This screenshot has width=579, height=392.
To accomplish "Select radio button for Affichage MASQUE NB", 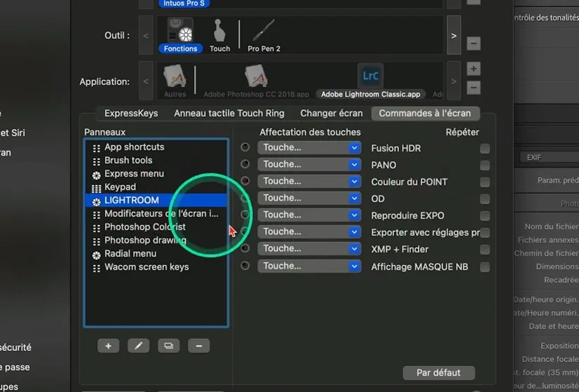I will (245, 266).
